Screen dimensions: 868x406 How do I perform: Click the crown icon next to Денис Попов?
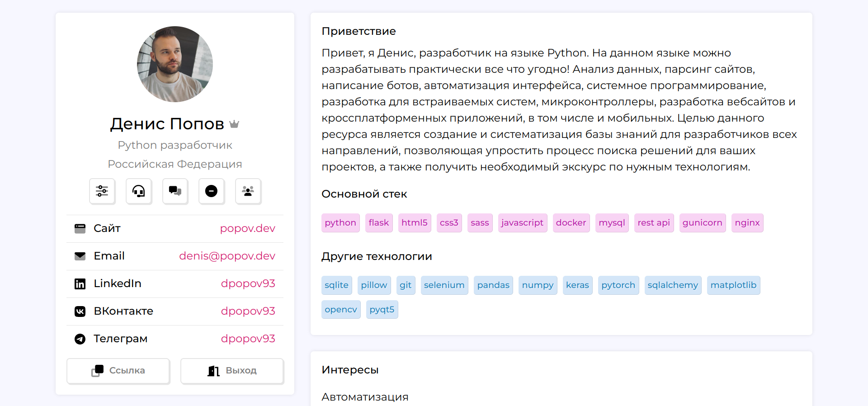(x=234, y=124)
